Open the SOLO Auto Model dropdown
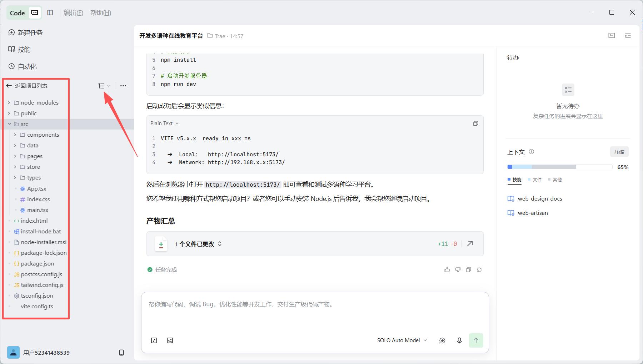Image resolution: width=643 pixels, height=364 pixels. pyautogui.click(x=402, y=340)
